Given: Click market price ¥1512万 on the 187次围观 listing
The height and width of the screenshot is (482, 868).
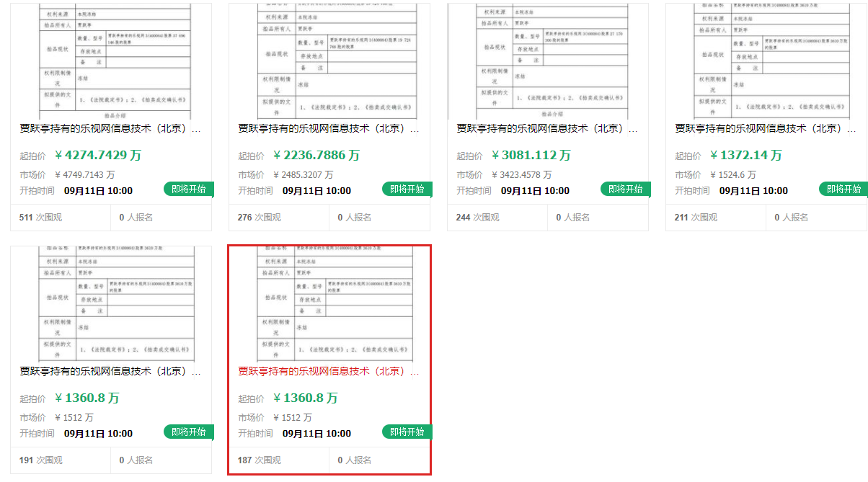Looking at the screenshot, I should 293,418.
